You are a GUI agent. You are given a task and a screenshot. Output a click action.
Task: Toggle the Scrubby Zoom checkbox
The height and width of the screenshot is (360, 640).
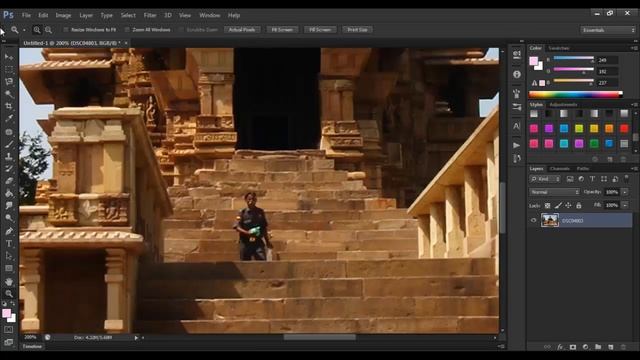pyautogui.click(x=181, y=30)
